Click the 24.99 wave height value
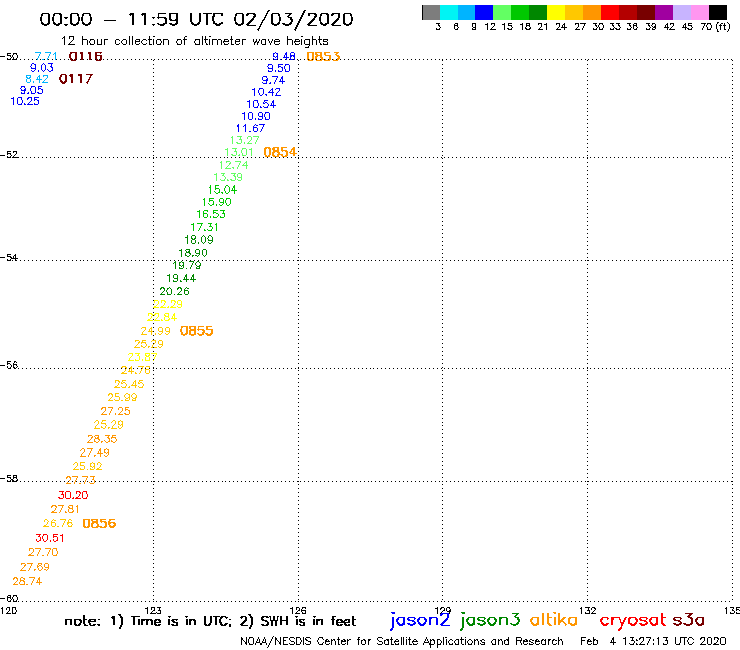Viewport: 740px width, 650px height. point(155,331)
